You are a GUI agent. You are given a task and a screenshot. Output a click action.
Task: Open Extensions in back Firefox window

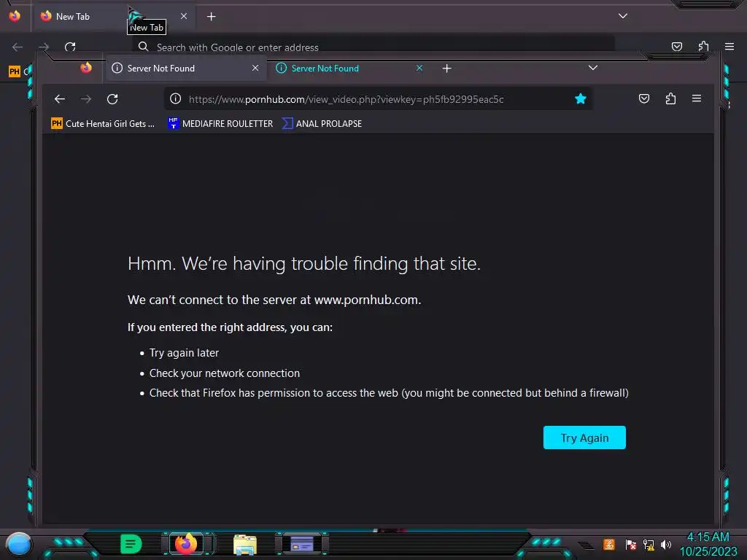click(x=703, y=46)
